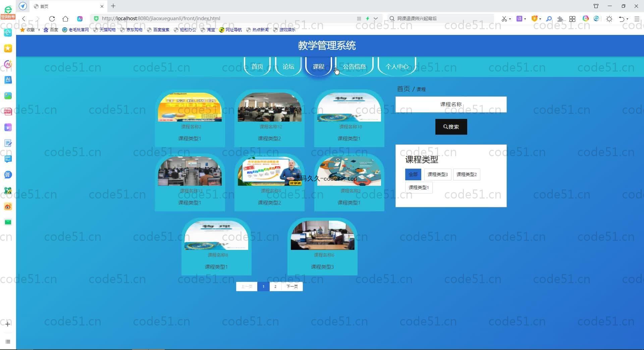This screenshot has height=350, width=644.
Task: Click the 课程名称 search input field
Action: 451,104
